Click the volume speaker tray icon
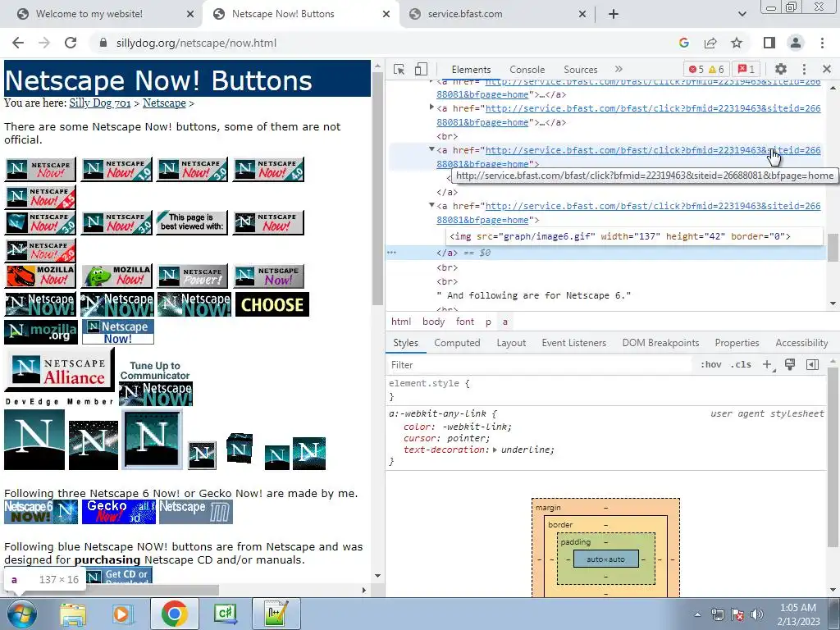 click(757, 614)
